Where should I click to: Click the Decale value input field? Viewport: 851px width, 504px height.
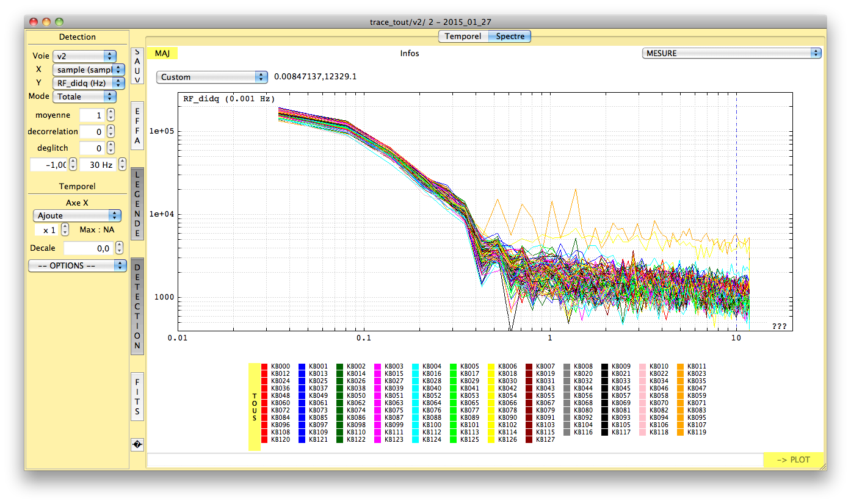88,248
